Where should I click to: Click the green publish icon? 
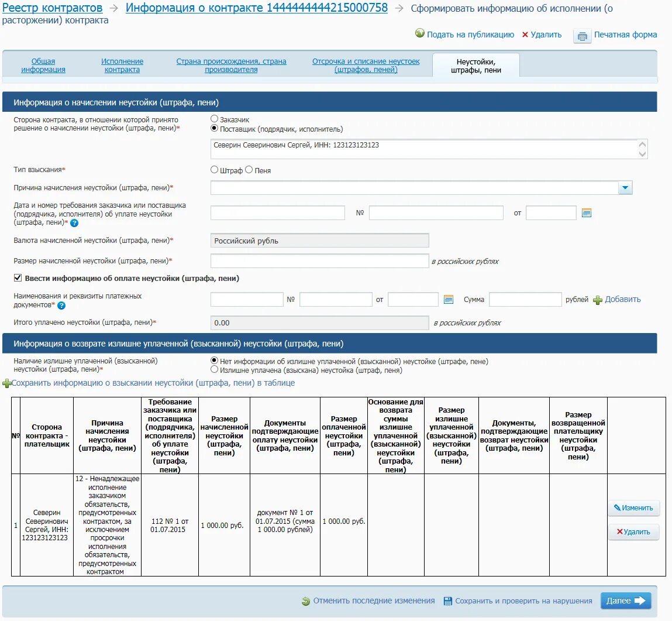click(x=420, y=33)
